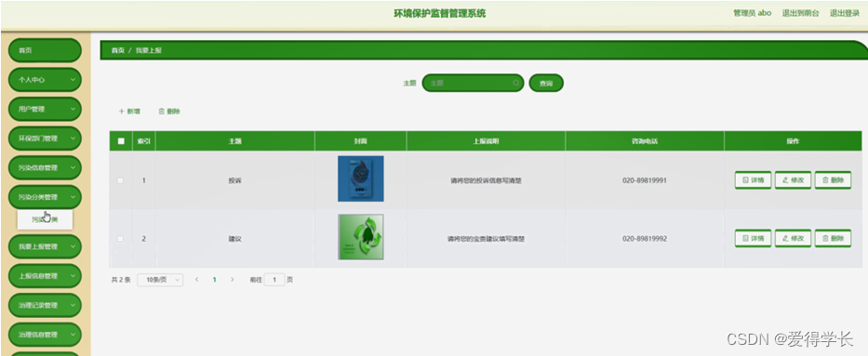Viewport: 868px width, 356px height.
Task: Click the 共 2 条 total count text
Action: coord(121,280)
